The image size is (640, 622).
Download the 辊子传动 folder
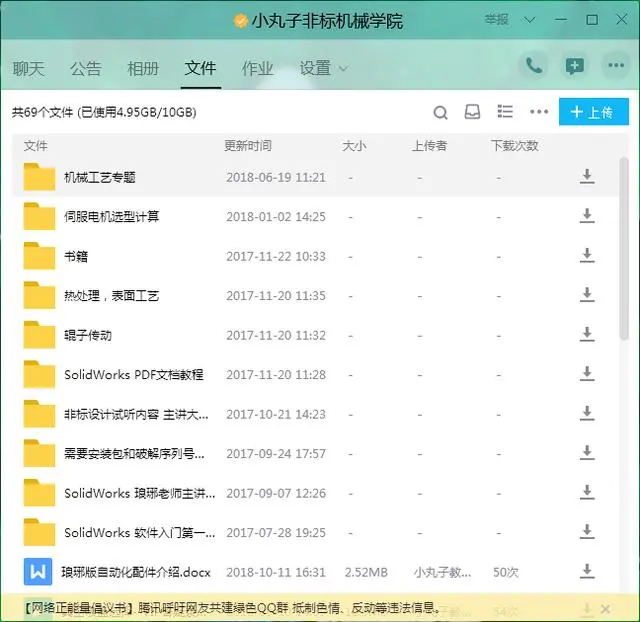[587, 334]
